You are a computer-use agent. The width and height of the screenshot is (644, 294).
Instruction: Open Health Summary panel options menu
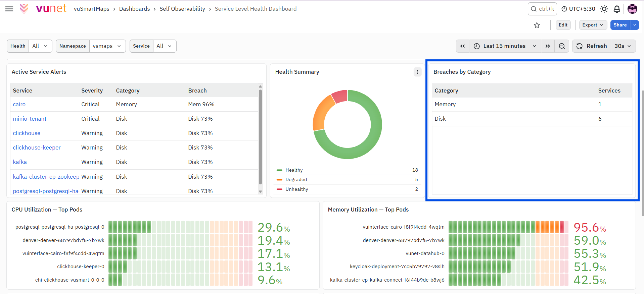coord(417,72)
